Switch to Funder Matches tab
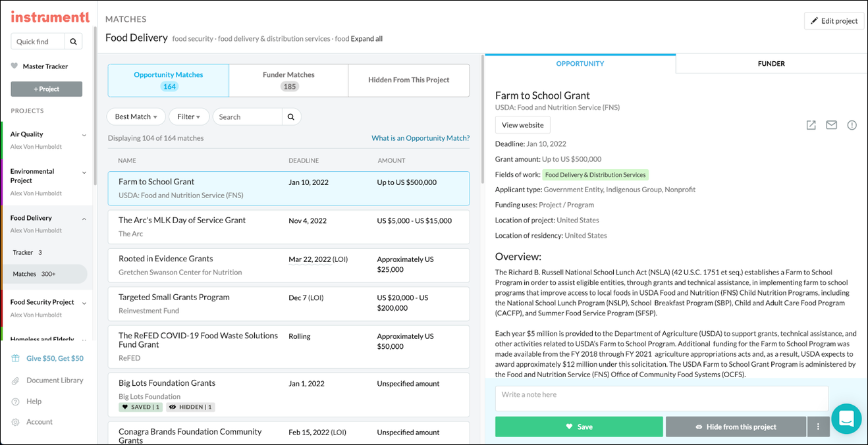The width and height of the screenshot is (868, 445). (x=288, y=80)
